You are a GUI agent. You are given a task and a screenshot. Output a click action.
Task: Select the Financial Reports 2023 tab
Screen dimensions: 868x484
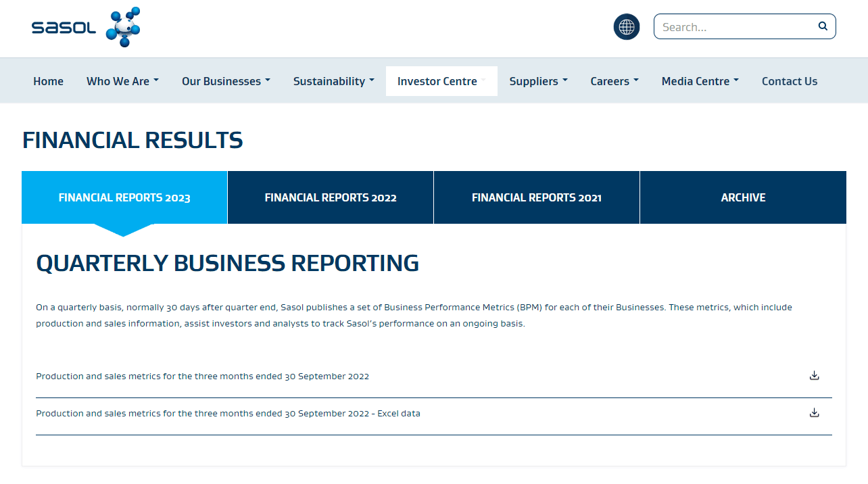point(124,197)
